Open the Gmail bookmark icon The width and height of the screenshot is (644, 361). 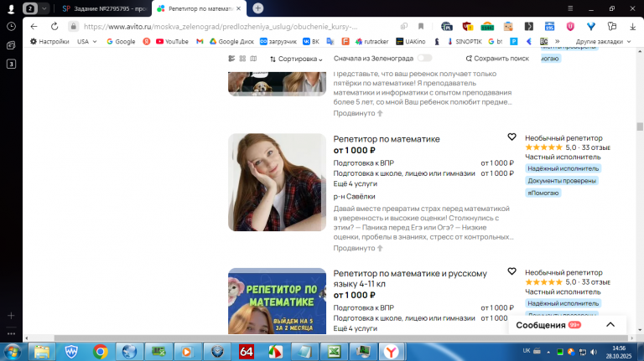pos(200,41)
